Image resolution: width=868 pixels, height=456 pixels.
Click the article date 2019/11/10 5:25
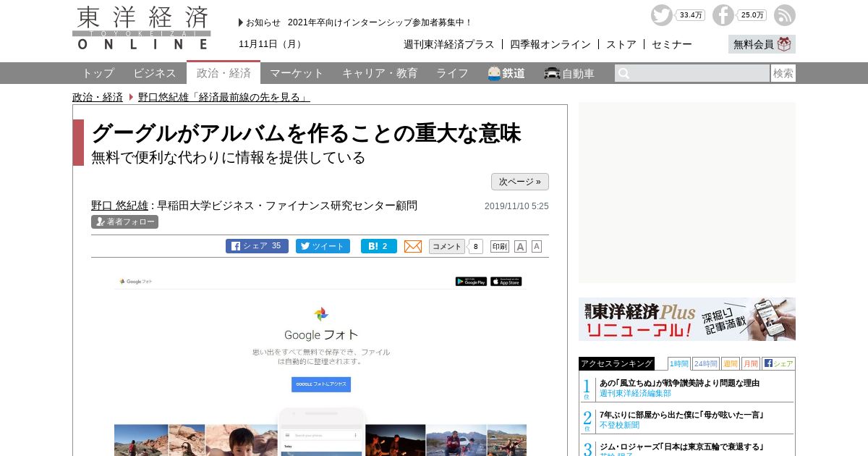[516, 206]
